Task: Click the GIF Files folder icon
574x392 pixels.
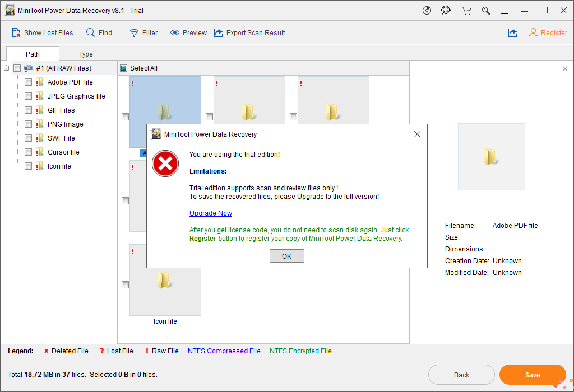Action: (x=40, y=110)
